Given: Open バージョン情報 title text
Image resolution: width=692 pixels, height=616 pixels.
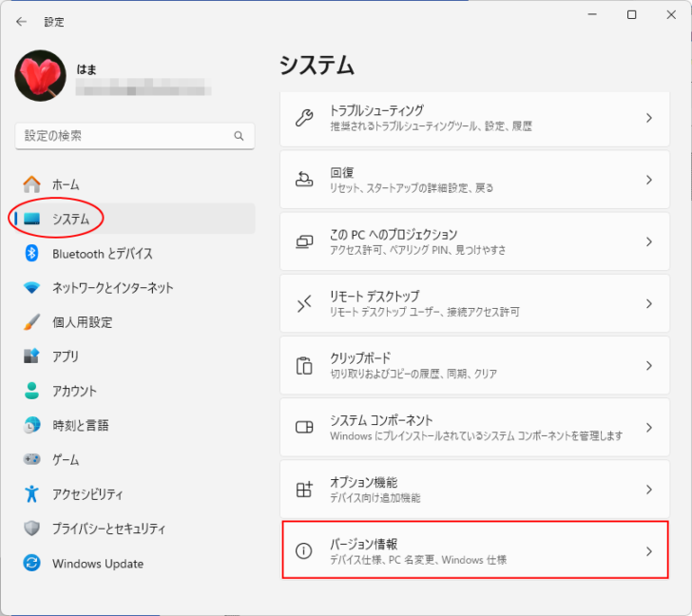Looking at the screenshot, I should pyautogui.click(x=364, y=544).
